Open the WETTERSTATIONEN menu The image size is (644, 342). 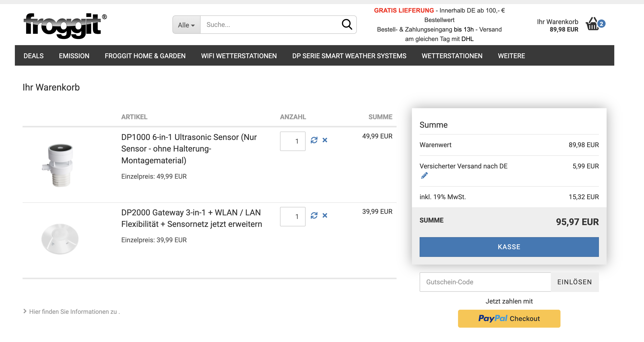pyautogui.click(x=452, y=56)
